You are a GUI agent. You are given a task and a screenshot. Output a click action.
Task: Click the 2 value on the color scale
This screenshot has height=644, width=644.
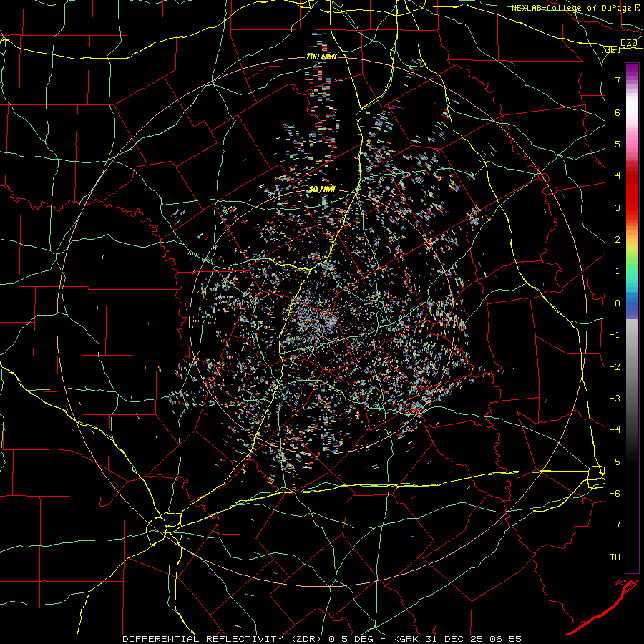coord(618,240)
